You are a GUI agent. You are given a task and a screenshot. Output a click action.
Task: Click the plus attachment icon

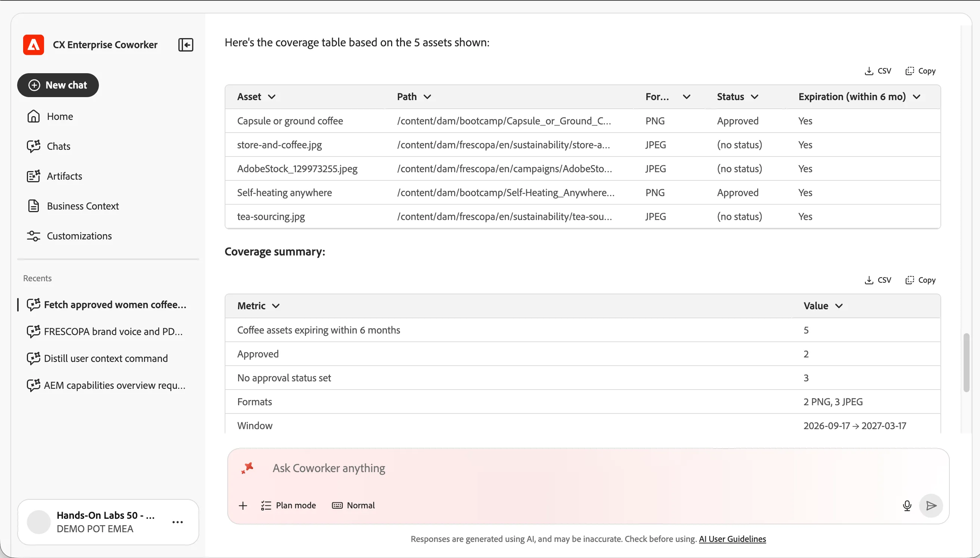coord(243,505)
